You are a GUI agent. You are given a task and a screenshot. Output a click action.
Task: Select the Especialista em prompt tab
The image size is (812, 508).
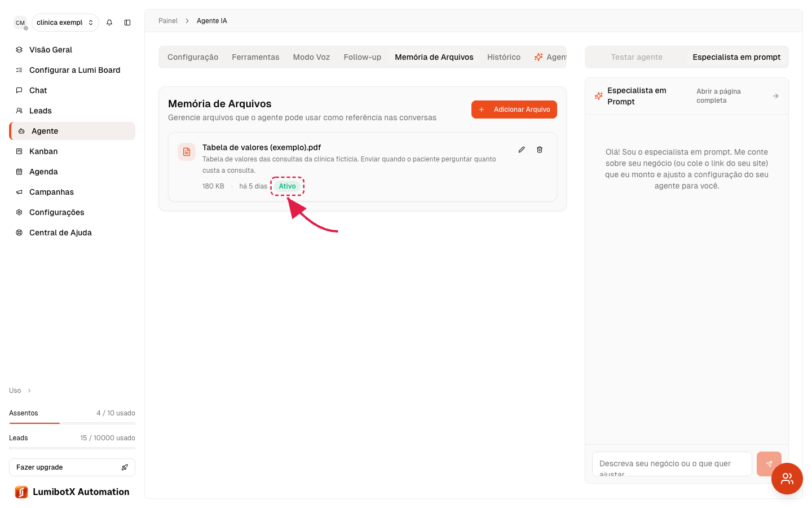pyautogui.click(x=736, y=57)
